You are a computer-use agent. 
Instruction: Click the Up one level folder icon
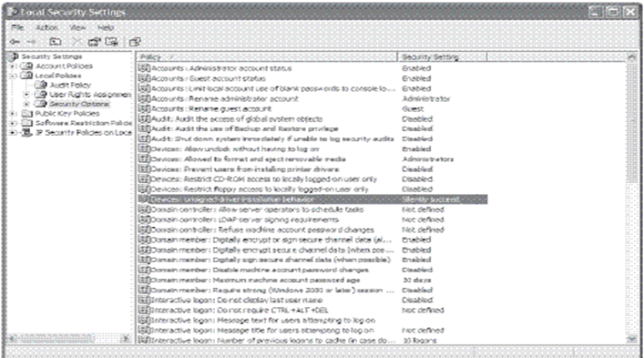[55, 42]
